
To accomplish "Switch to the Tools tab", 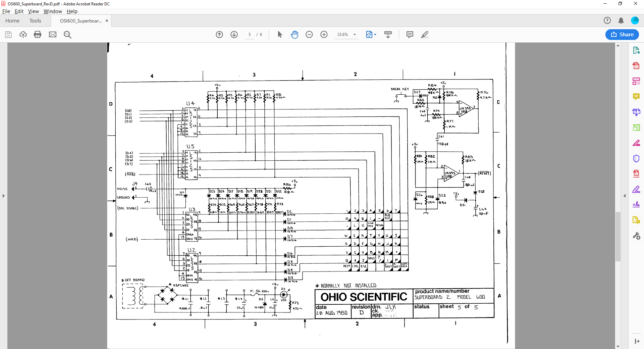I will tap(35, 20).
